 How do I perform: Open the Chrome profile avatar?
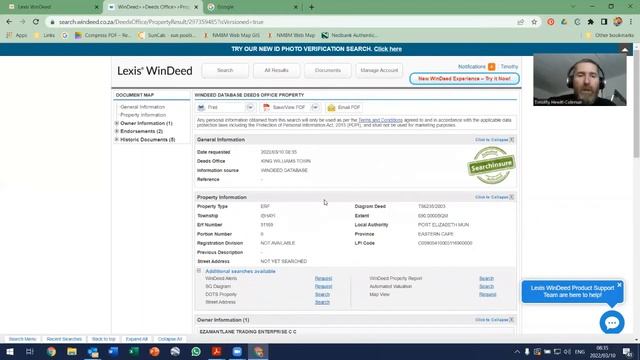[x=618, y=22]
